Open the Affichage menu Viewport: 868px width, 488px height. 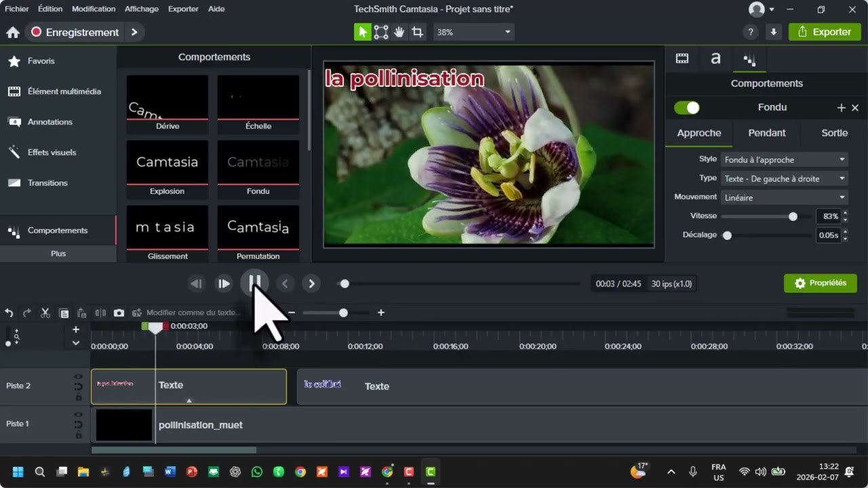click(142, 9)
